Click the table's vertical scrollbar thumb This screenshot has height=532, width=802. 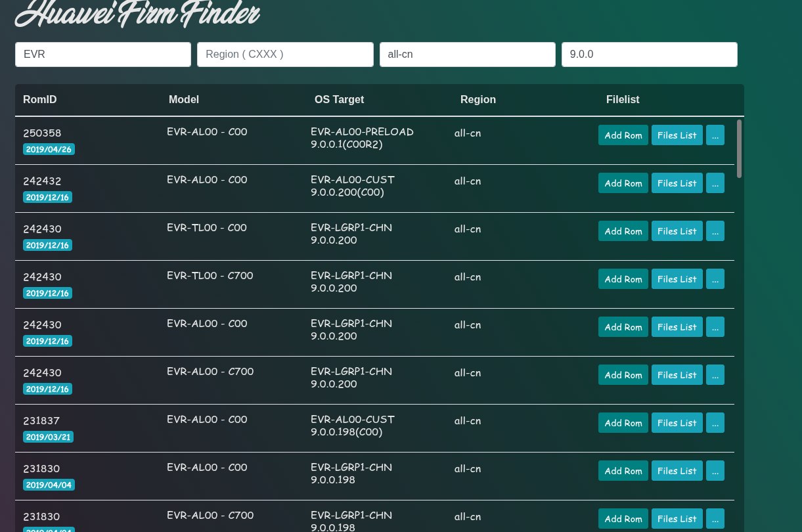[739, 148]
